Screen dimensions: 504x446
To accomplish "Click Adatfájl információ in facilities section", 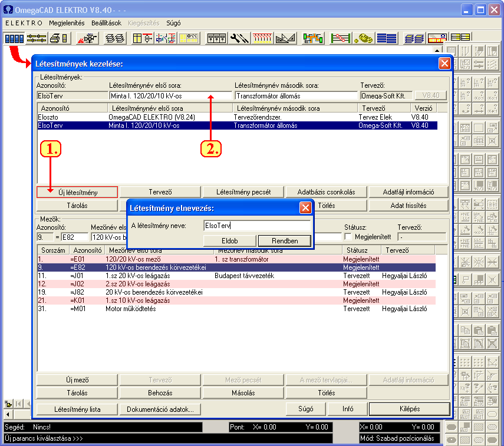I will tap(409, 192).
